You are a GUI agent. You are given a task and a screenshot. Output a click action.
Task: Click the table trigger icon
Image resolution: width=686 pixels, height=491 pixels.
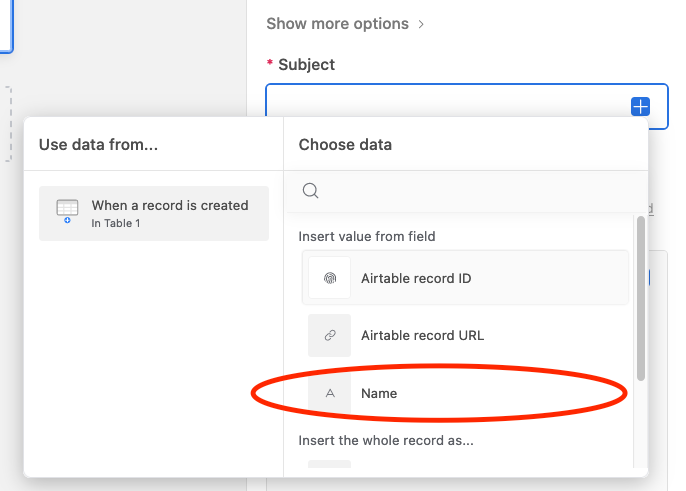point(67,211)
